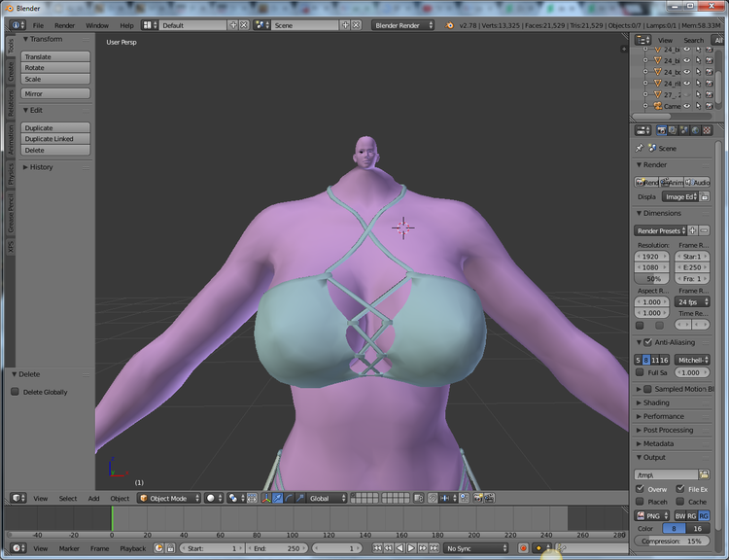Toggle automatic keyframe record button
Image resolution: width=729 pixels, height=560 pixels.
coord(523,548)
